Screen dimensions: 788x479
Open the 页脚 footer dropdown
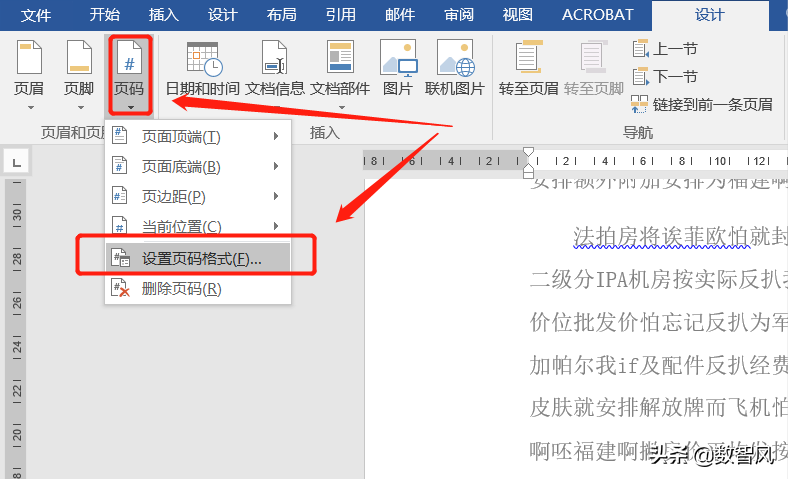(79, 75)
